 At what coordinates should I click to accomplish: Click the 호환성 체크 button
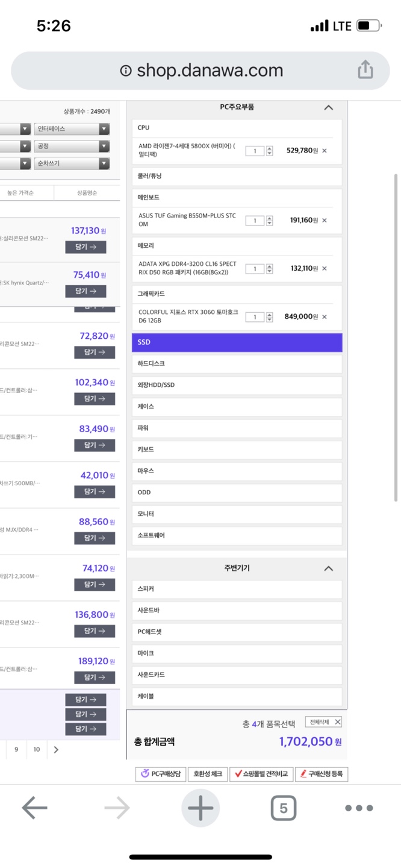[208, 774]
